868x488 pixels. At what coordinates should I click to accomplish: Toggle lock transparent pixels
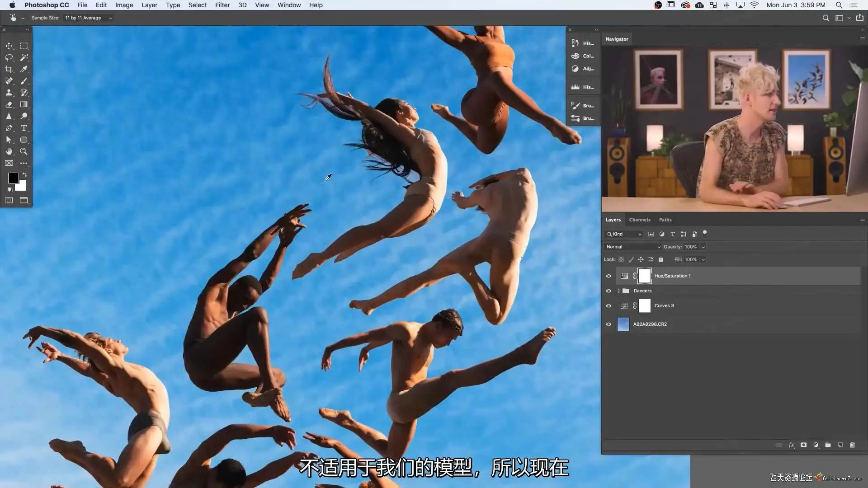pos(621,259)
